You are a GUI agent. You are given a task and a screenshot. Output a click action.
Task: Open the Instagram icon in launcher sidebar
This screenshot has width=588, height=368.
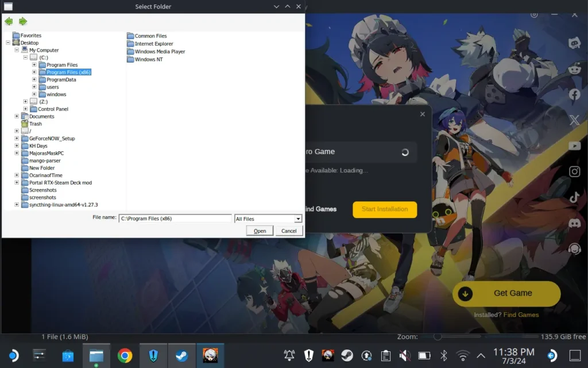(574, 171)
